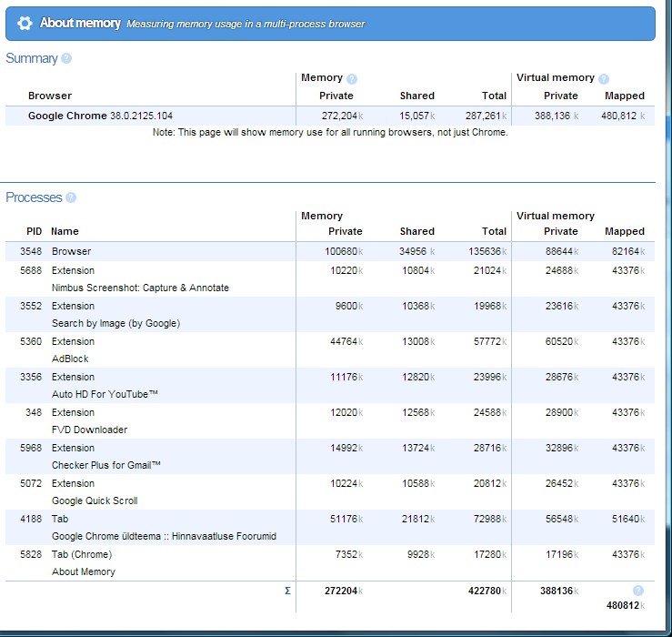Click the help icon beside Summary Virtual memory
This screenshot has height=637, width=672.
[x=604, y=78]
